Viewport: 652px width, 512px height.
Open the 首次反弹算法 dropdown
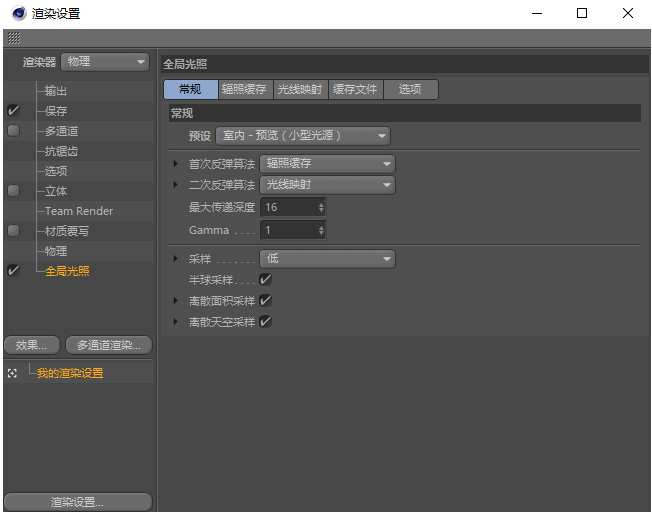[x=327, y=163]
